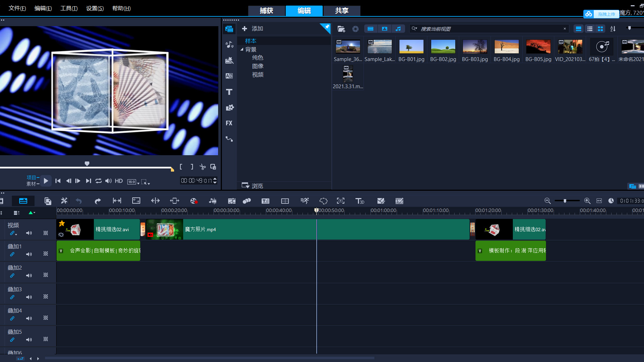Click the 添加 add folder button
Image resolution: width=644 pixels, height=362 pixels.
point(253,29)
